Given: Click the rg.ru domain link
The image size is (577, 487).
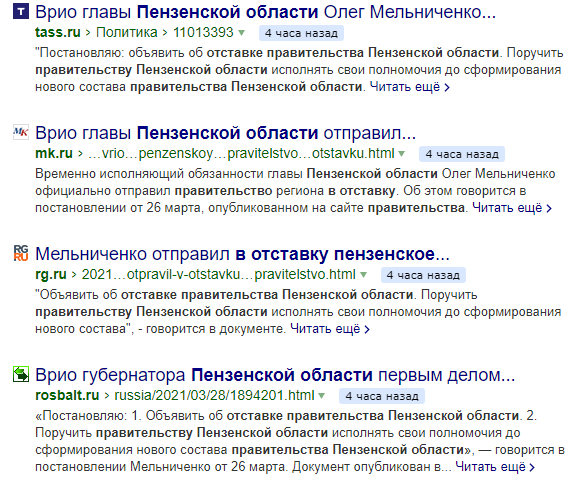Looking at the screenshot, I should (51, 275).
